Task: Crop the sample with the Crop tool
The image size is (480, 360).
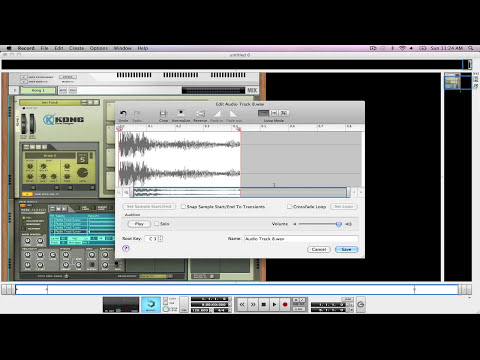Action: pos(163,114)
